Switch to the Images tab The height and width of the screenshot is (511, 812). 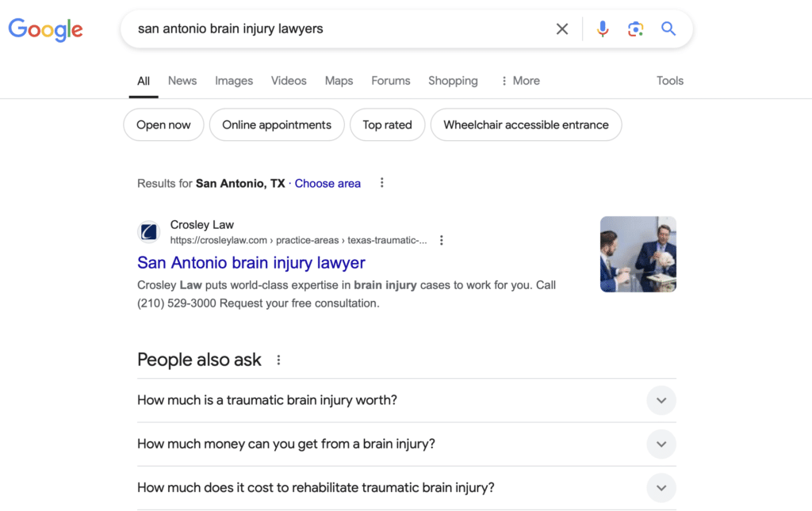tap(234, 81)
